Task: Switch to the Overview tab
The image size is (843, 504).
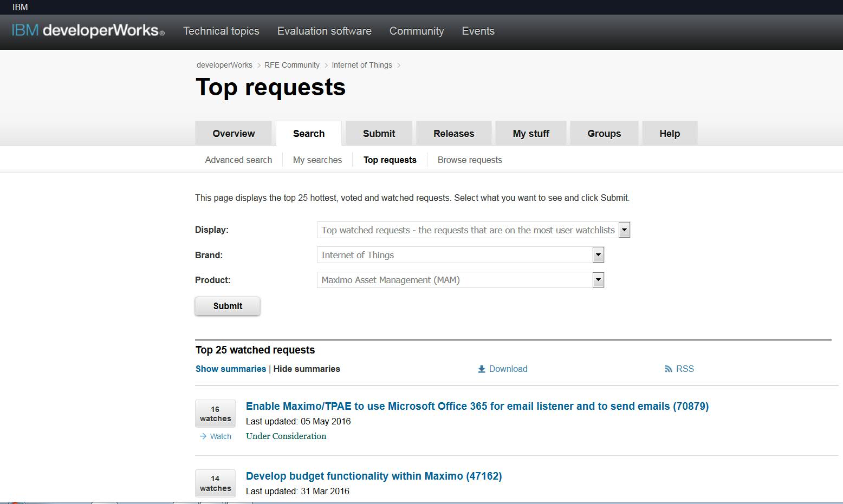Action: click(x=234, y=133)
